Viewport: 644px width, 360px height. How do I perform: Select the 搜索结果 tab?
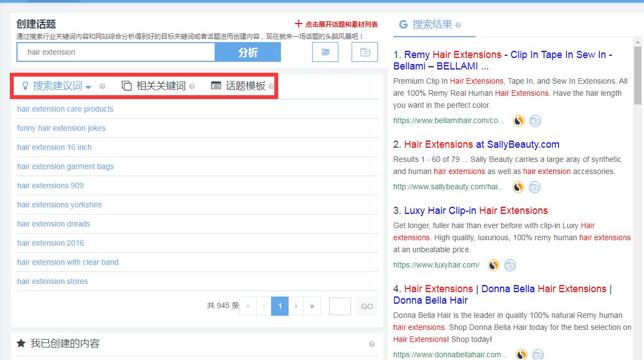pyautogui.click(x=426, y=25)
